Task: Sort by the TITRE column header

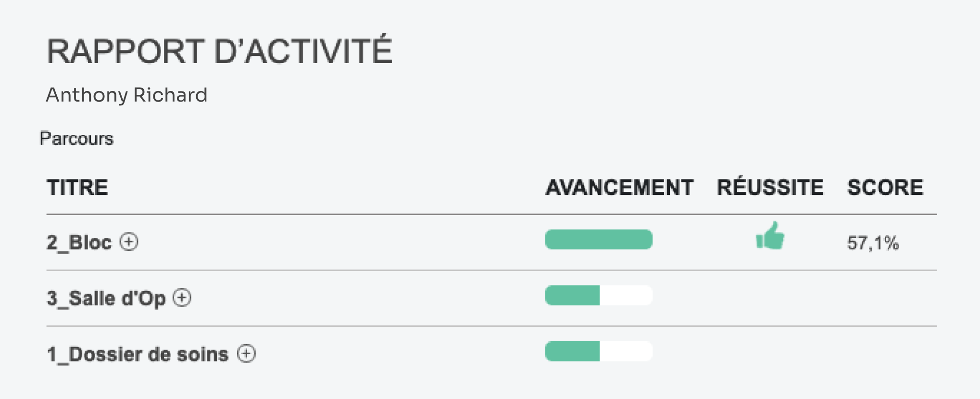Action: click(x=77, y=187)
